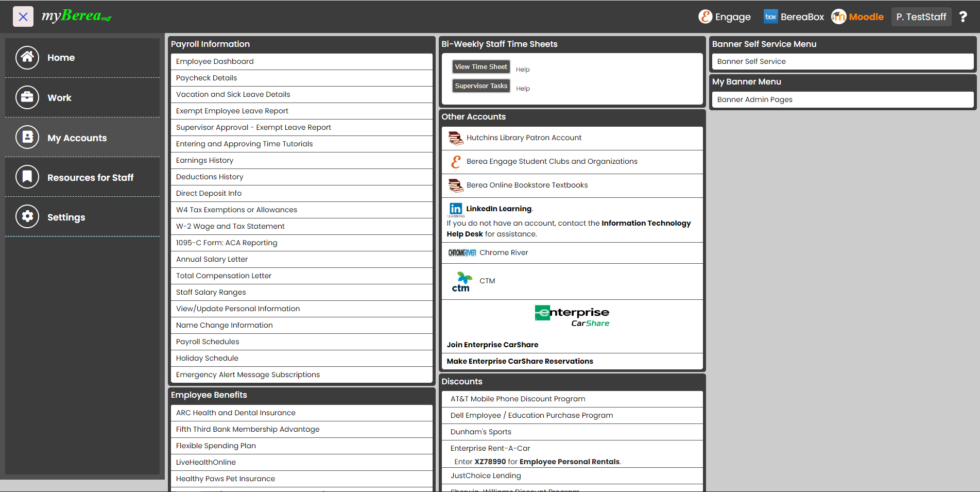Open the Engage link in header

click(x=725, y=17)
